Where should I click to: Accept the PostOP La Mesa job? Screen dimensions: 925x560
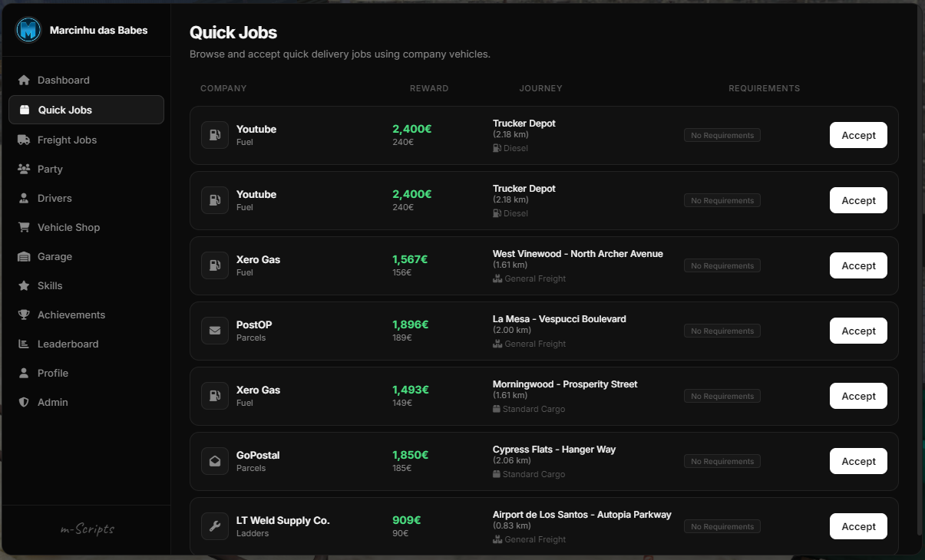pyautogui.click(x=858, y=331)
